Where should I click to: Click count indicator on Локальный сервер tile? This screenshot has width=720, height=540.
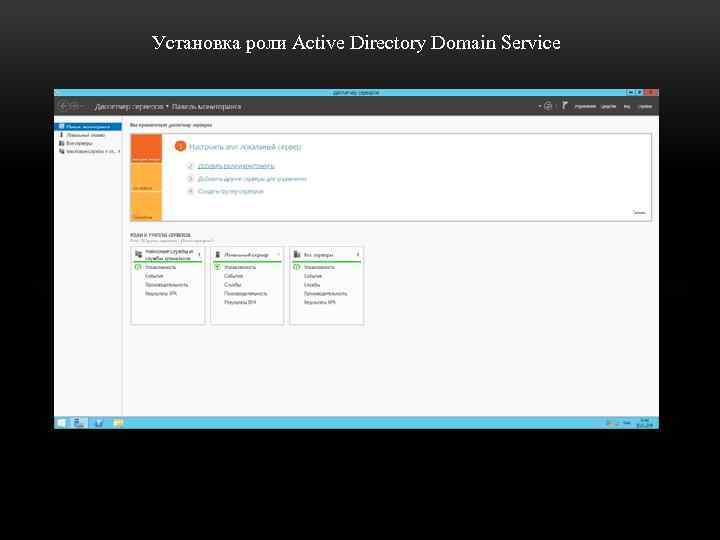pyautogui.click(x=278, y=254)
